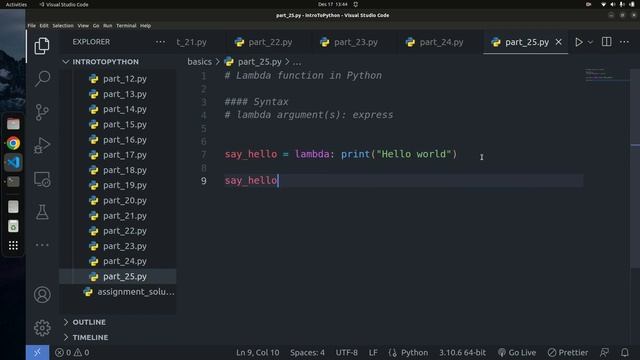Viewport: 640px width, 360px height.
Task: Select interpreter 3.10.6 64-bit
Action: (x=462, y=353)
